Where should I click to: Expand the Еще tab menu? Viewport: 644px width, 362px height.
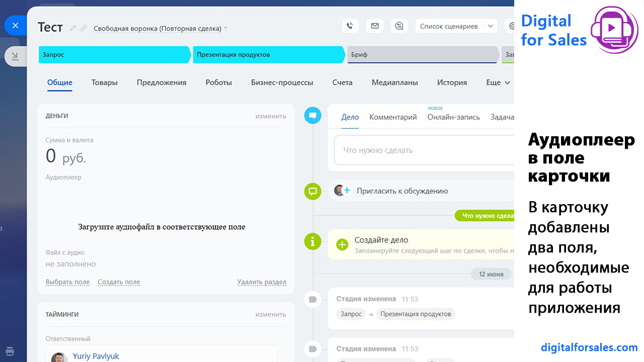[498, 82]
